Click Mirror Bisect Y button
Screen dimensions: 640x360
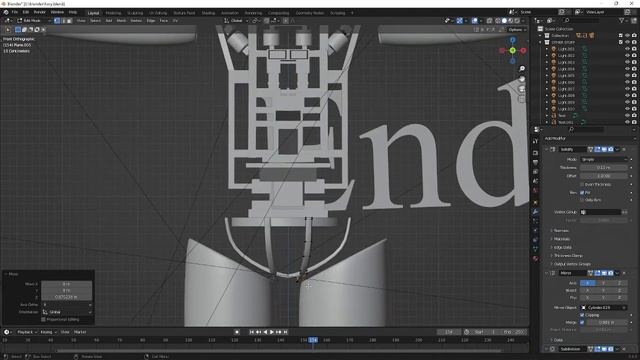click(603, 291)
